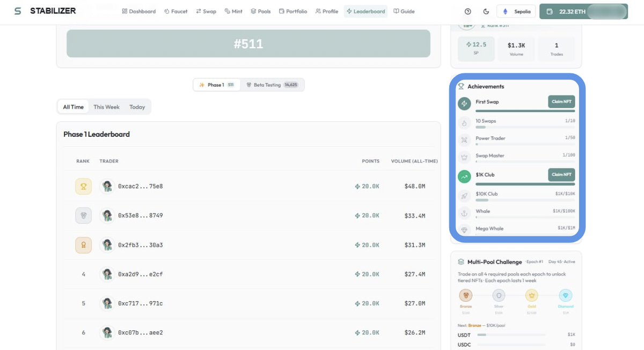Open the Pools page
The width and height of the screenshot is (644, 350).
(x=261, y=11)
